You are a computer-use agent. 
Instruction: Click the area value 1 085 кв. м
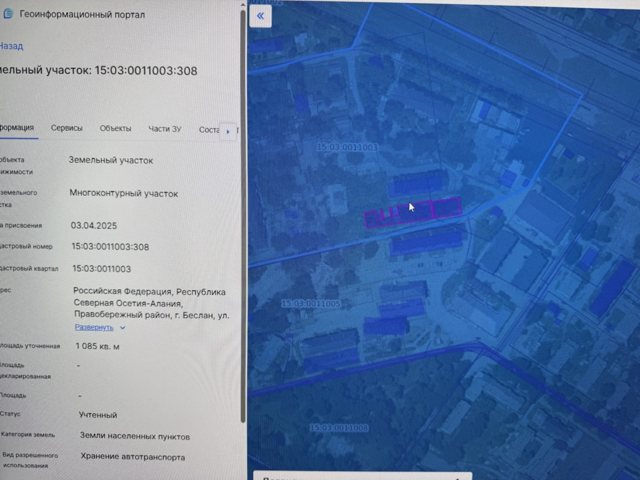coord(98,346)
